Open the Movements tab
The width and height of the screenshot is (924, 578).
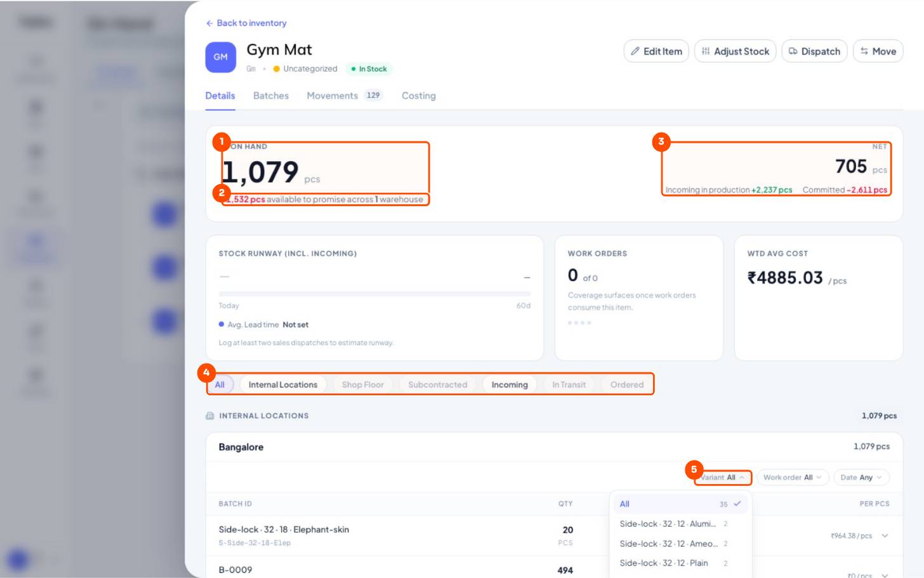pos(344,96)
